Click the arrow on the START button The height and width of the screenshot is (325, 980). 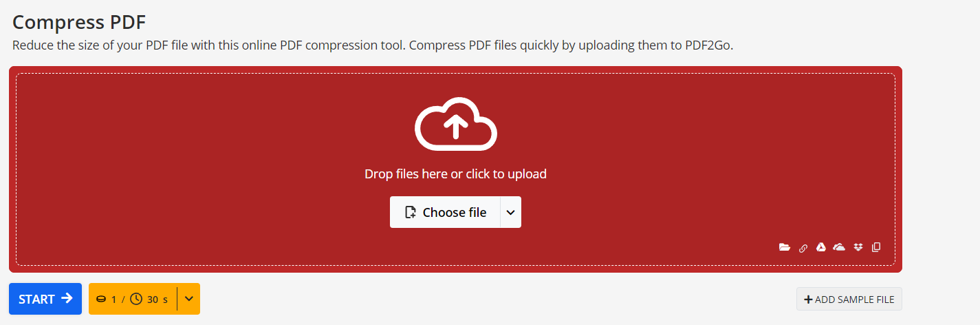(67, 298)
